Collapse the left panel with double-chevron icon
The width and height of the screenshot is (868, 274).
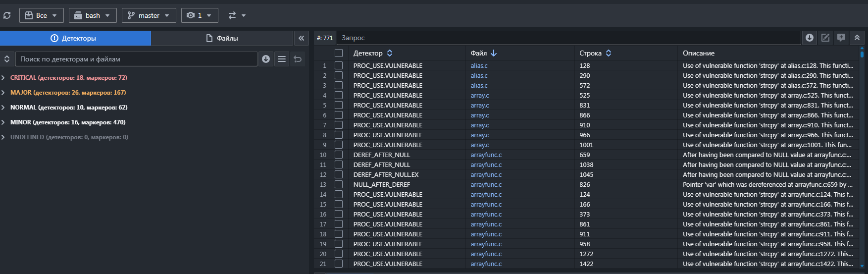tap(301, 38)
